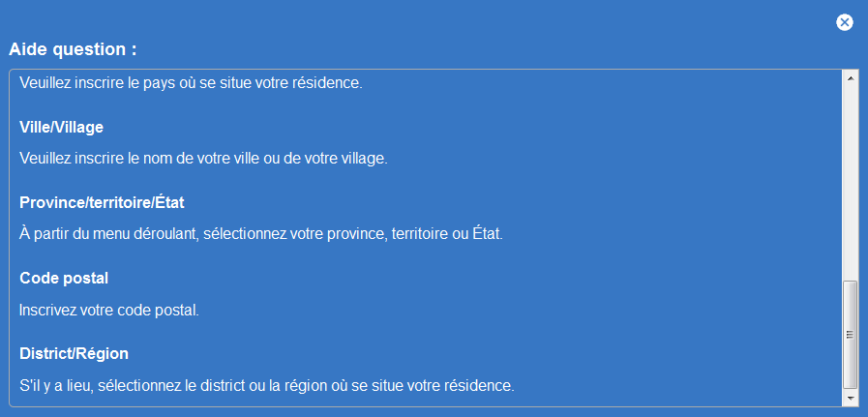Click the scrollbar thumb grip
Image resolution: width=868 pixels, height=417 pixels.
(850, 335)
